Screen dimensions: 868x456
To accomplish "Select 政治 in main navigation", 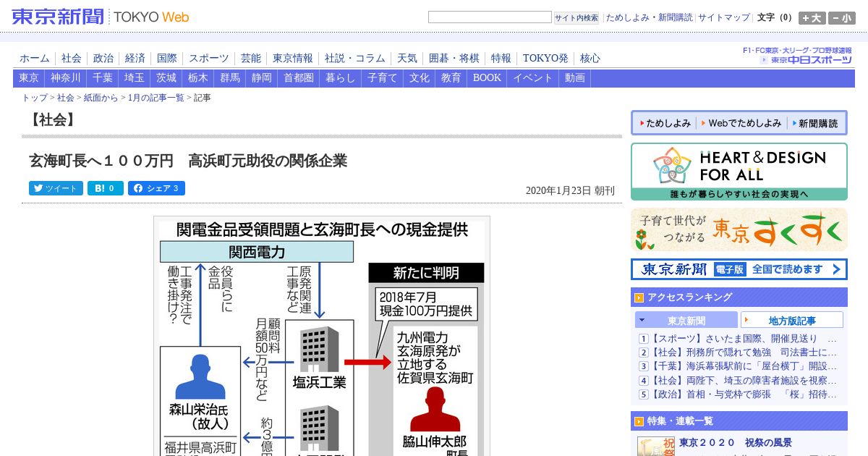I will tap(103, 59).
